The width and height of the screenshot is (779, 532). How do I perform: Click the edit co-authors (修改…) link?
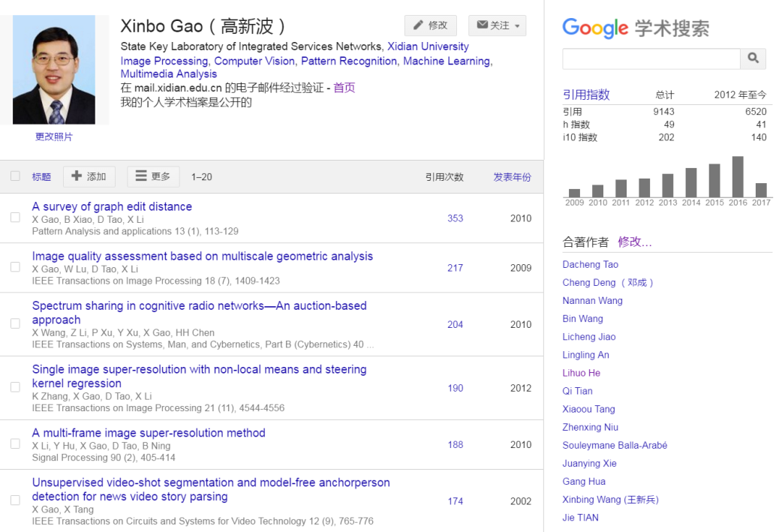click(634, 242)
